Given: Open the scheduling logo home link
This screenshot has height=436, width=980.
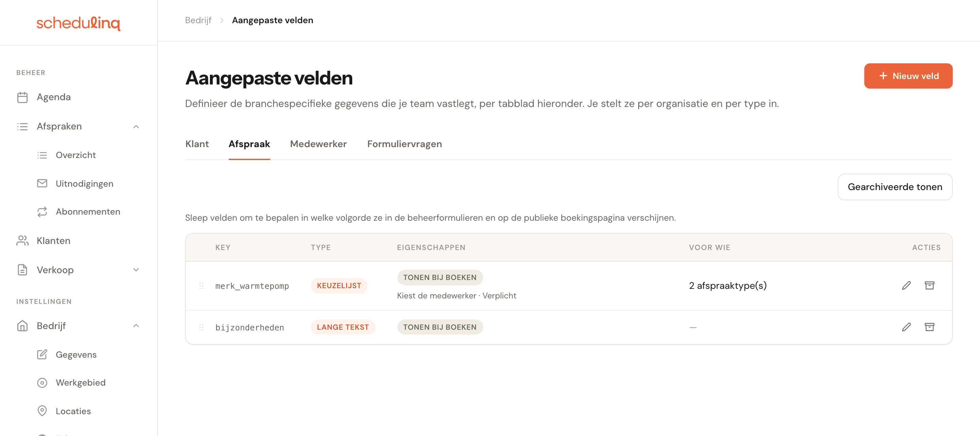Looking at the screenshot, I should click(78, 23).
